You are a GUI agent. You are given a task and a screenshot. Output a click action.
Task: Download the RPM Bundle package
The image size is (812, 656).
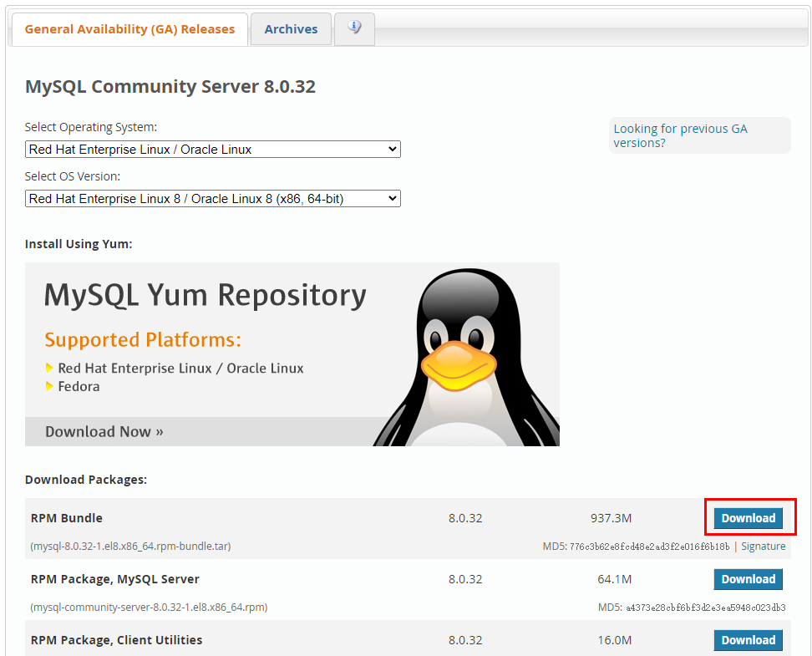(x=748, y=518)
